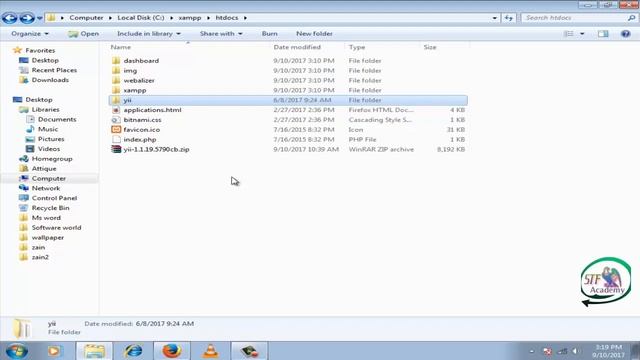This screenshot has width=640, height=360.
Task: Select the dashboard folder icon
Action: pyautogui.click(x=116, y=61)
